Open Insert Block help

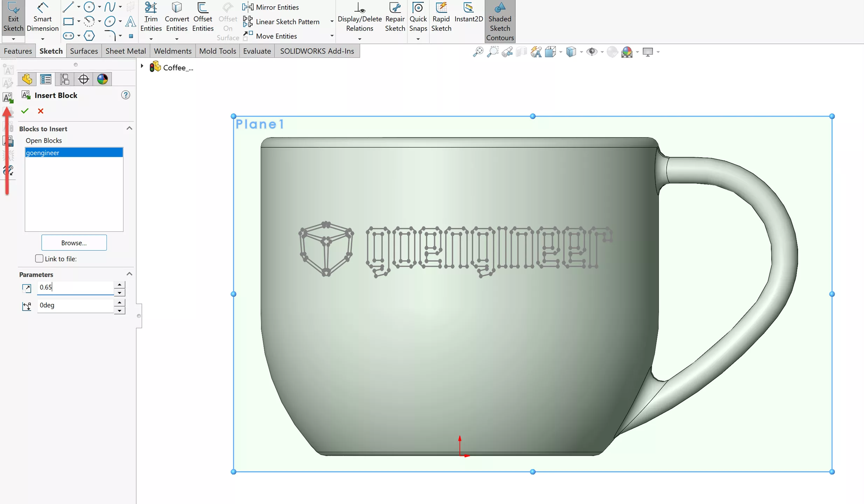125,95
